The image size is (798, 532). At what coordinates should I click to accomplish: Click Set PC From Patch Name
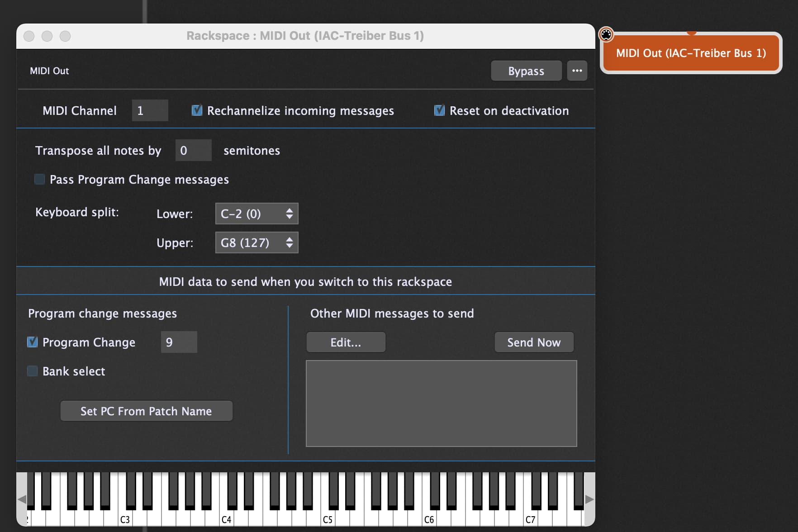pos(146,411)
